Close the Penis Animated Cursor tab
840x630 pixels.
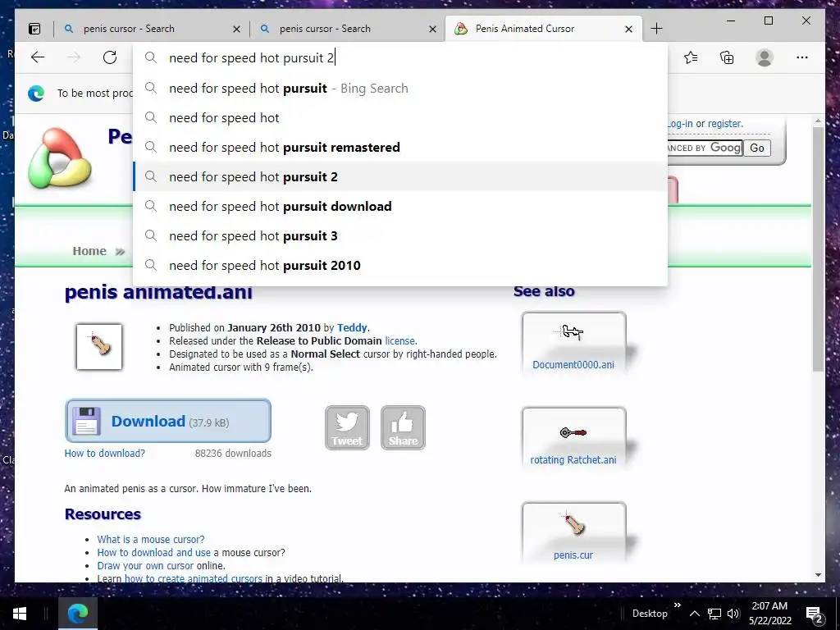[x=629, y=29]
